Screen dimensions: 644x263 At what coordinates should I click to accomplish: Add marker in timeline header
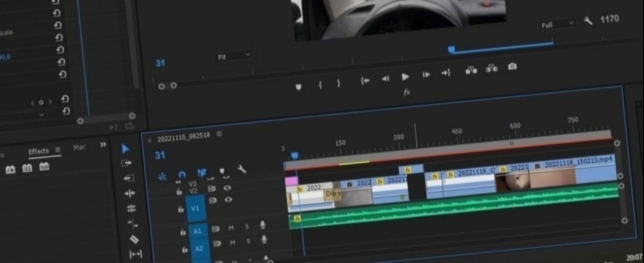click(222, 171)
